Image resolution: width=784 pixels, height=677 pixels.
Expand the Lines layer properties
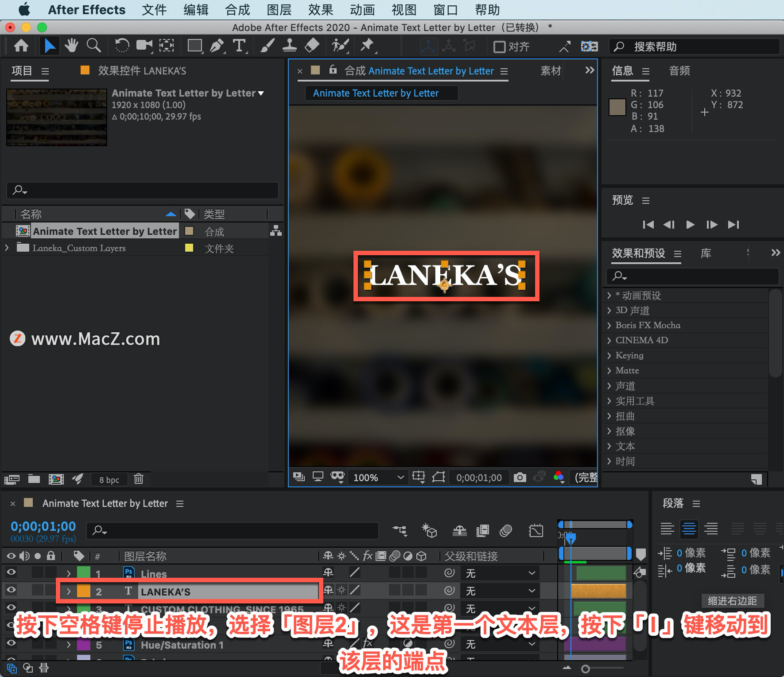(69, 574)
